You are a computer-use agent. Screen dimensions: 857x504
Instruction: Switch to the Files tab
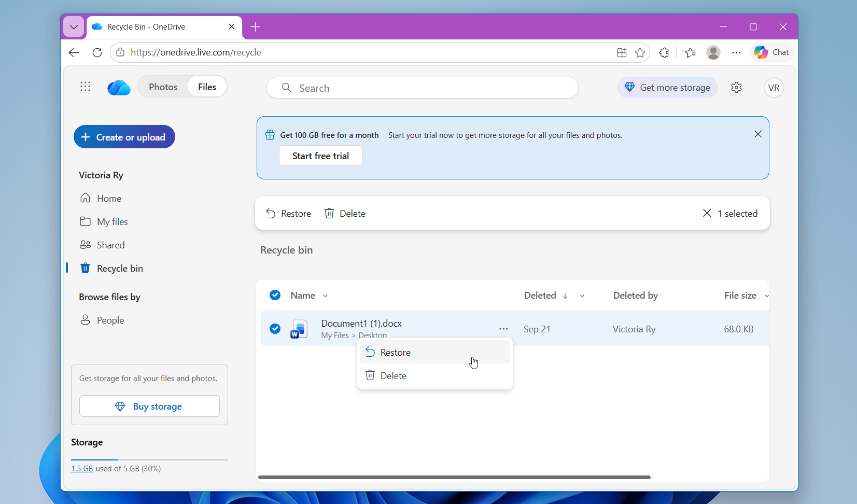[207, 87]
